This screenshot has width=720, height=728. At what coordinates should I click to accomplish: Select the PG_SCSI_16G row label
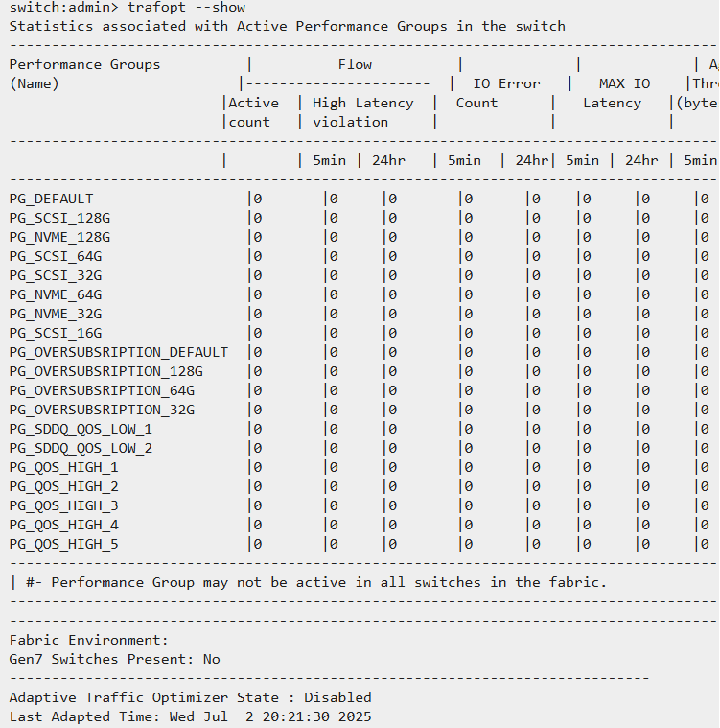pos(56,333)
